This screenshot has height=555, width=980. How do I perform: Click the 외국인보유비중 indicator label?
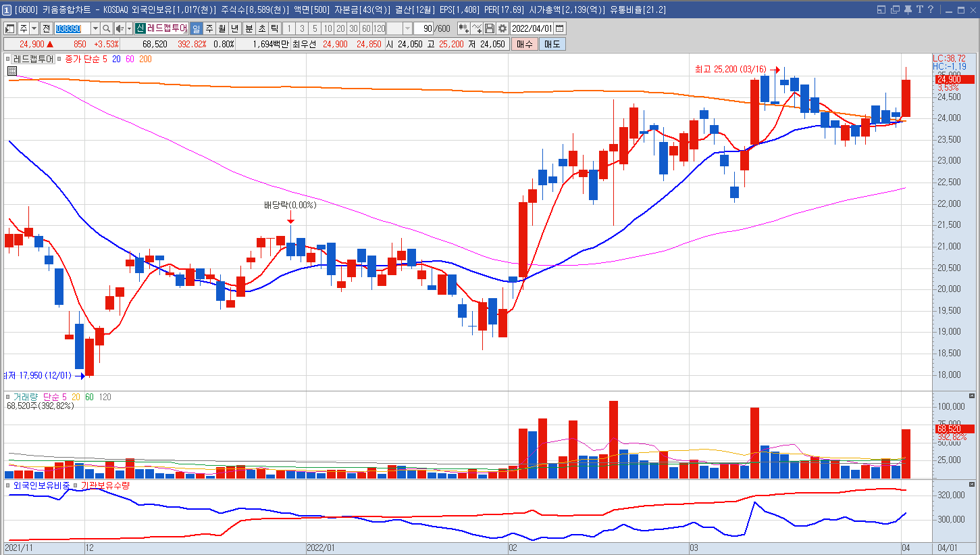pyautogui.click(x=41, y=485)
